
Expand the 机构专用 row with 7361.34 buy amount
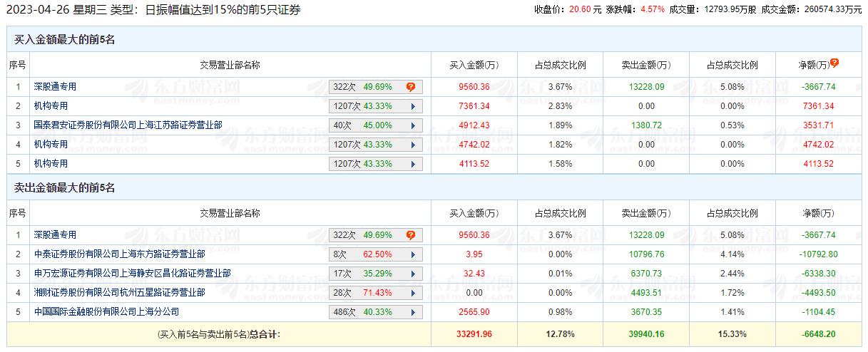point(413,106)
